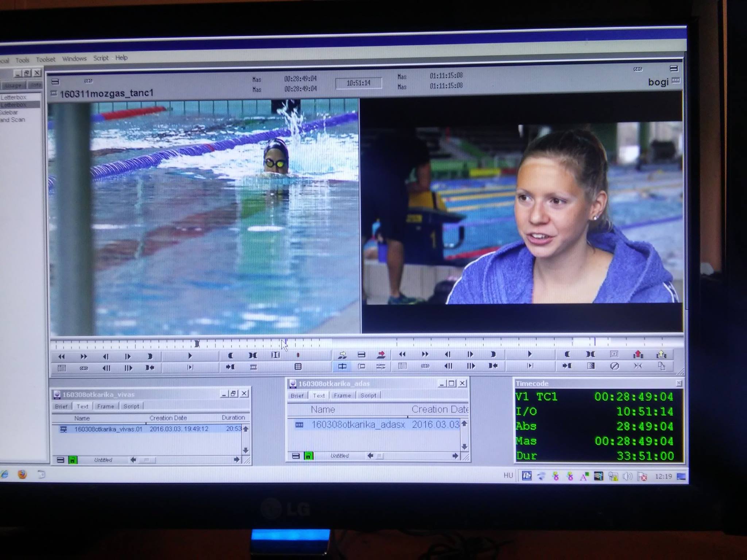Open the bogi sequence name menu
The width and height of the screenshot is (747, 560).
coord(658,82)
